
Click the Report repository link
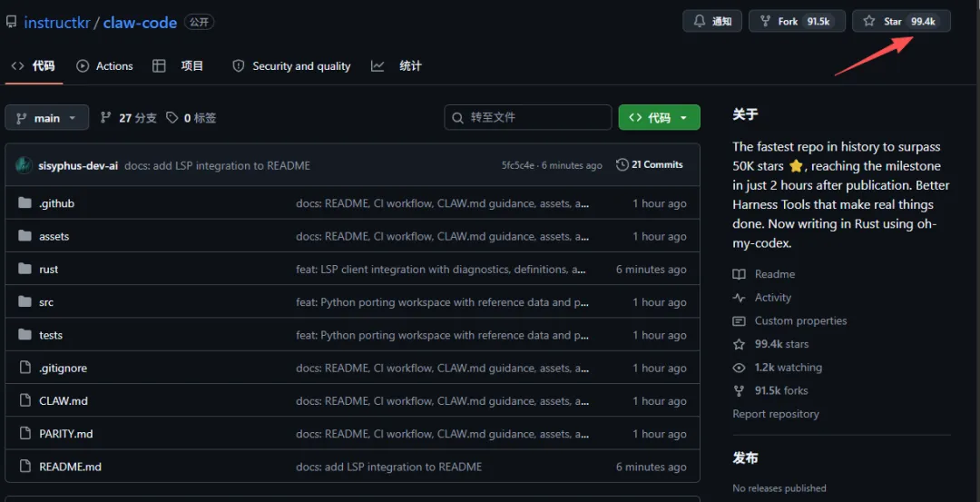click(776, 414)
